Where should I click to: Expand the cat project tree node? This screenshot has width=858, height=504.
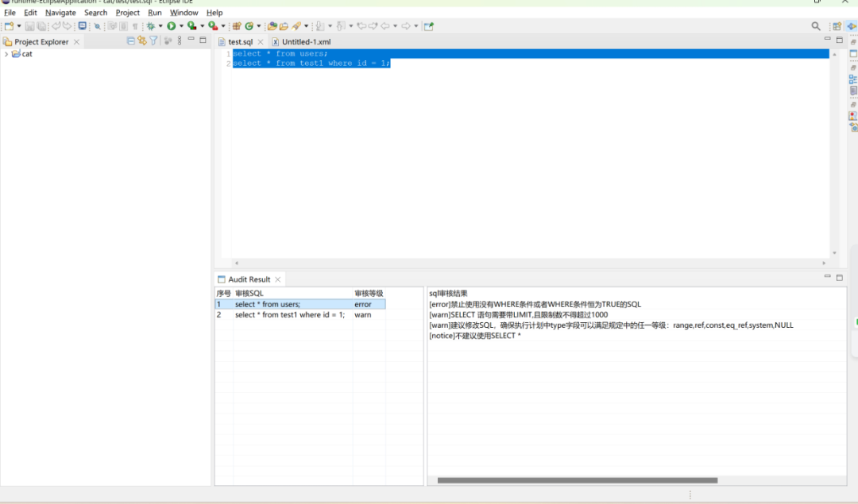coord(6,54)
